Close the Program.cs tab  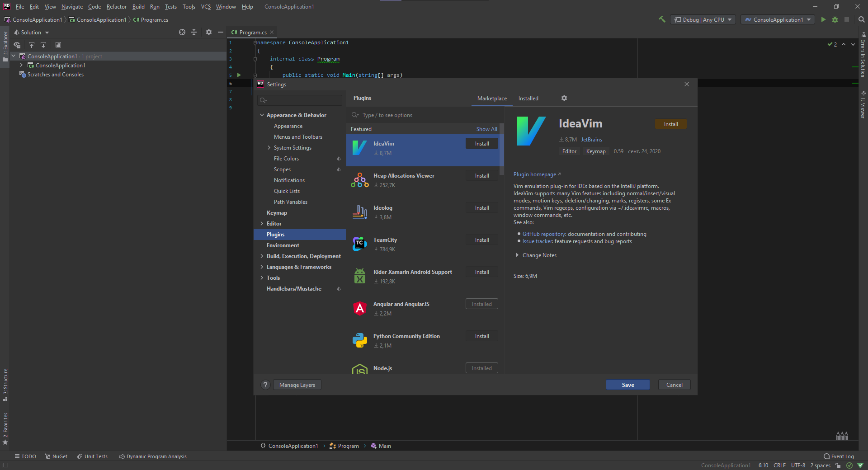click(x=272, y=32)
